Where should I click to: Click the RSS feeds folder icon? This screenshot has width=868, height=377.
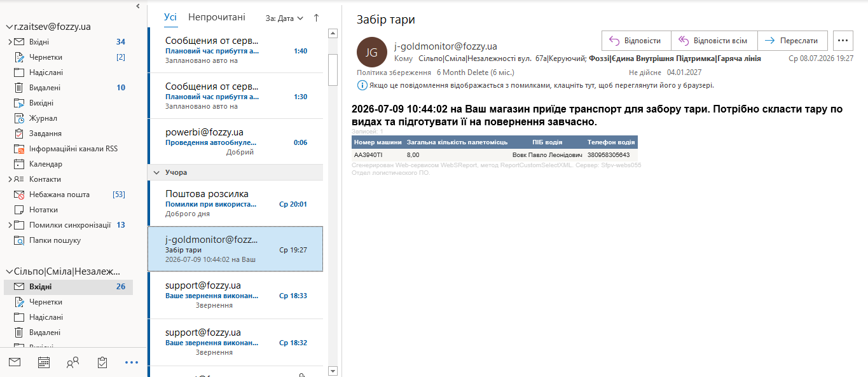(x=19, y=149)
